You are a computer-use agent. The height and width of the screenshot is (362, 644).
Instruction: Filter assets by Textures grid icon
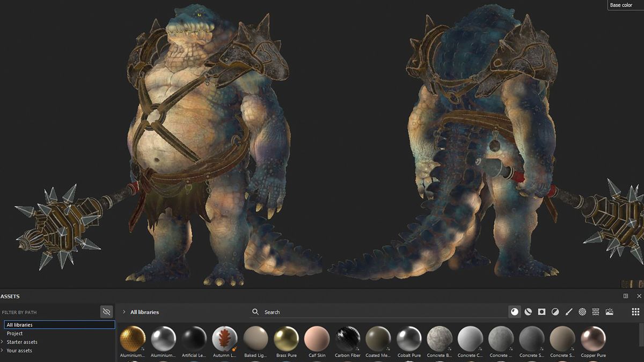596,312
